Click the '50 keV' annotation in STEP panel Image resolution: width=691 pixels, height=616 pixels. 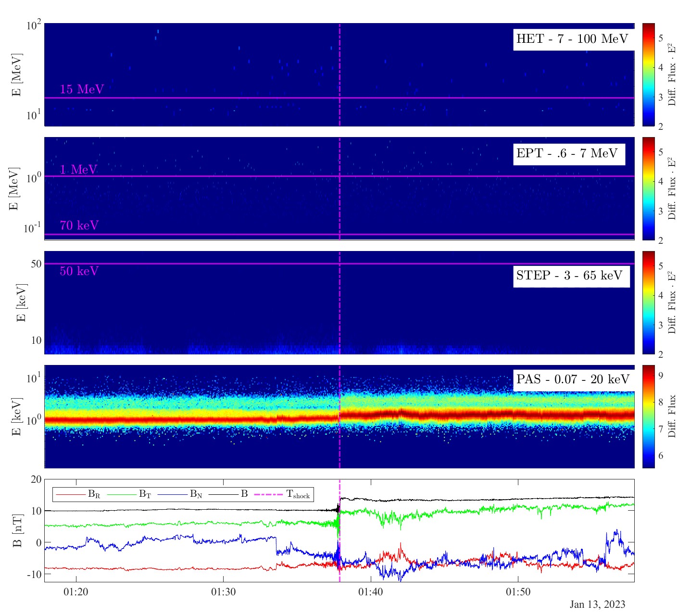point(79,271)
